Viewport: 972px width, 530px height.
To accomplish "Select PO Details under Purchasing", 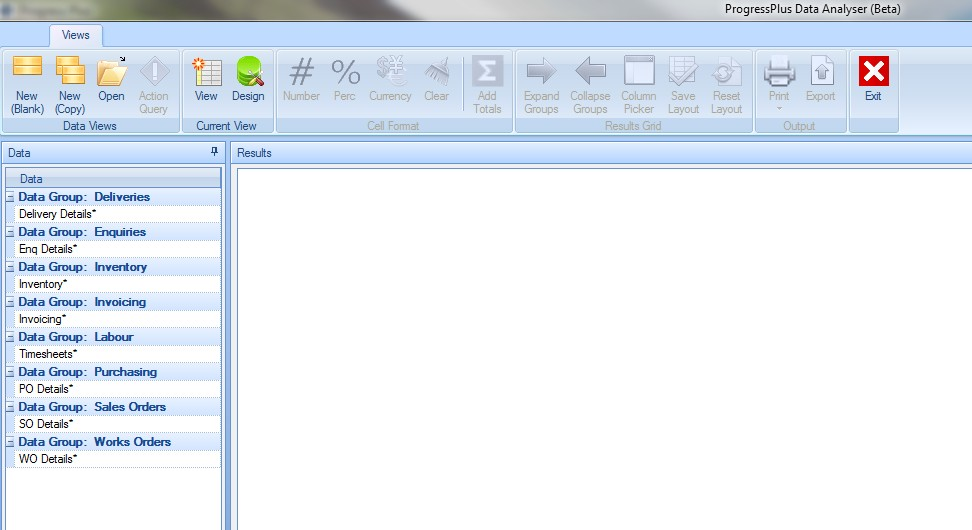I will (46, 389).
